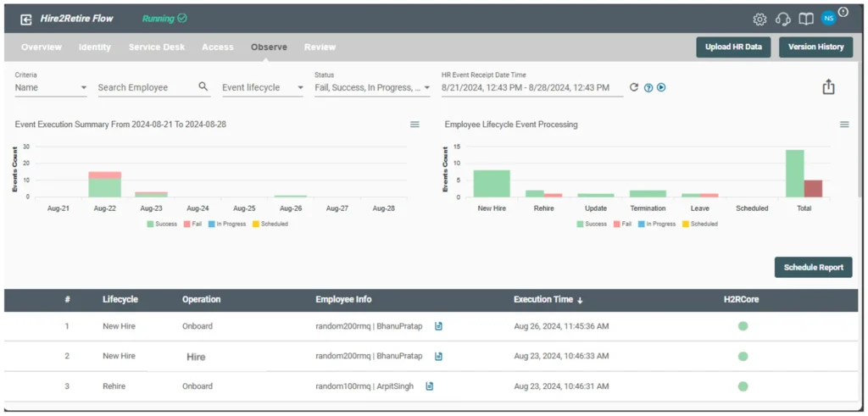
Task: Sort by Operation column header
Action: pos(202,299)
